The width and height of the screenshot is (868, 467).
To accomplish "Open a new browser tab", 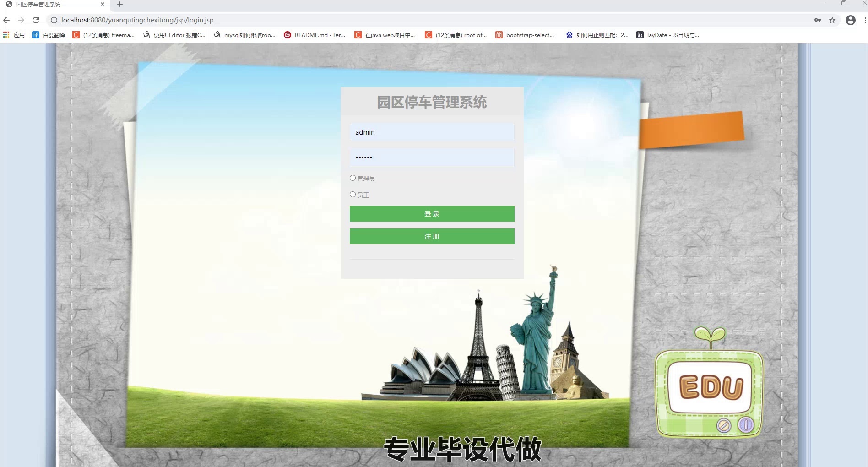I will coord(120,4).
